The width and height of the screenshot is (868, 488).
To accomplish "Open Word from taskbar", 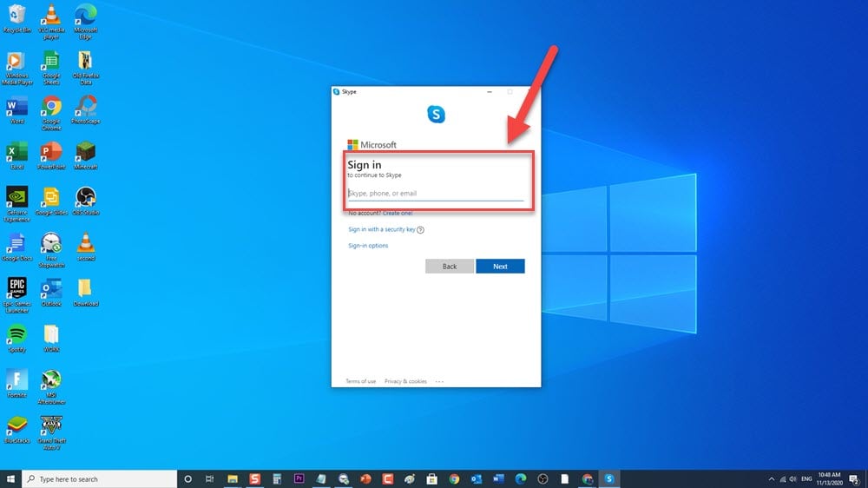I will click(498, 479).
